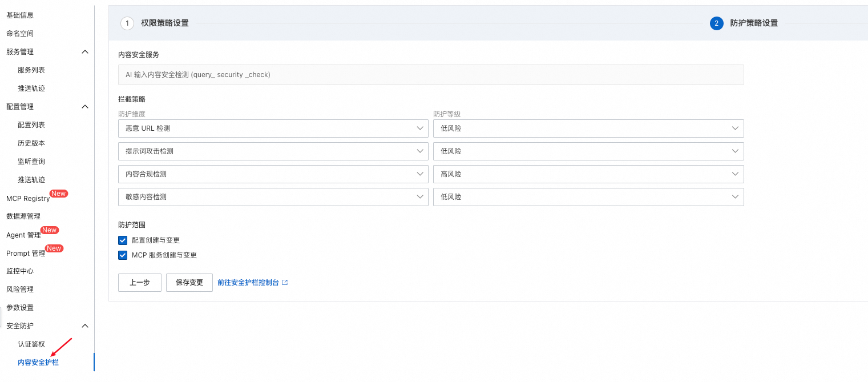This screenshot has height=382, width=868.
Task: Click the 上一步 button
Action: [140, 283]
